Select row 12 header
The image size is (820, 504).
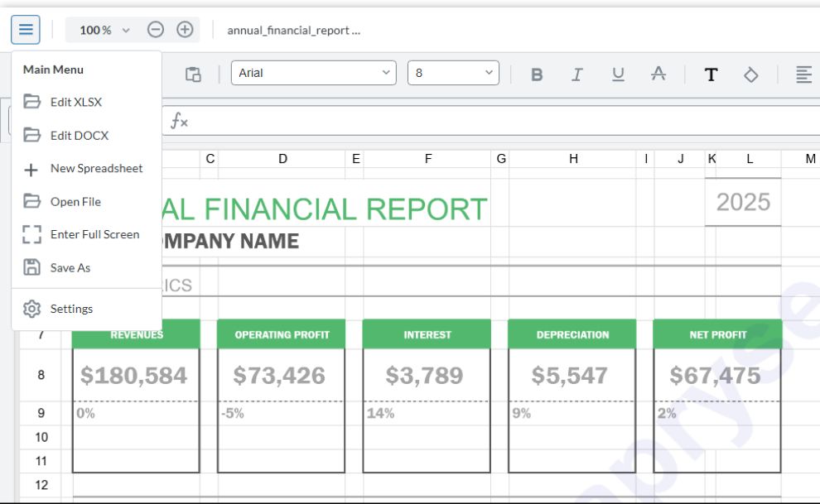tap(41, 485)
